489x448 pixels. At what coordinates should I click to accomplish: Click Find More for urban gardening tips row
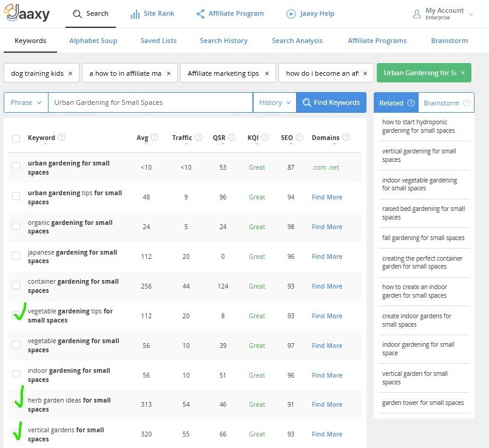coord(327,197)
